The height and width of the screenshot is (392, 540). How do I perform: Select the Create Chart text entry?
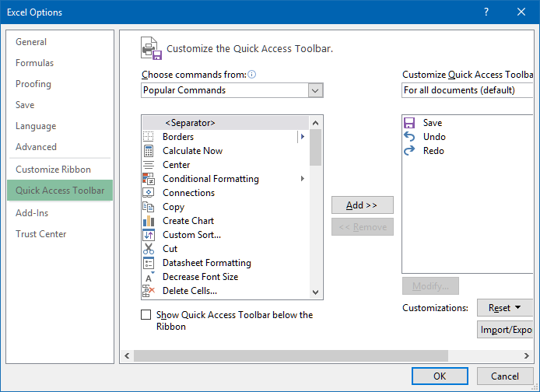(188, 221)
